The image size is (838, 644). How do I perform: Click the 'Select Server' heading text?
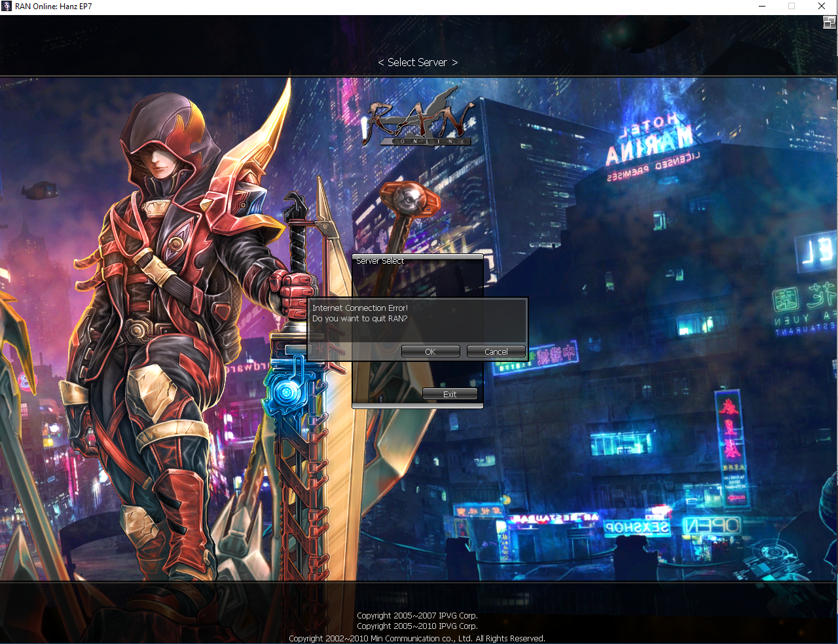tap(418, 62)
